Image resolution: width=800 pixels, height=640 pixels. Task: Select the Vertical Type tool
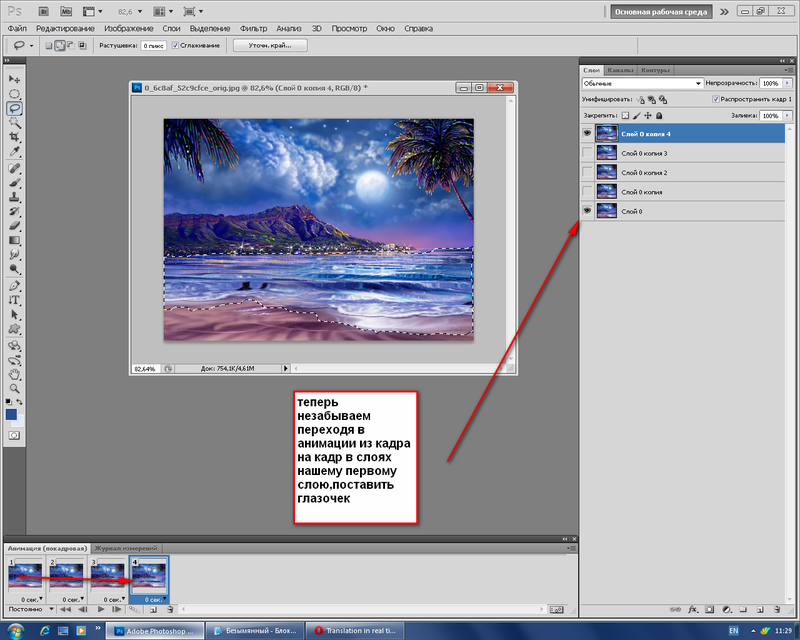click(x=14, y=300)
